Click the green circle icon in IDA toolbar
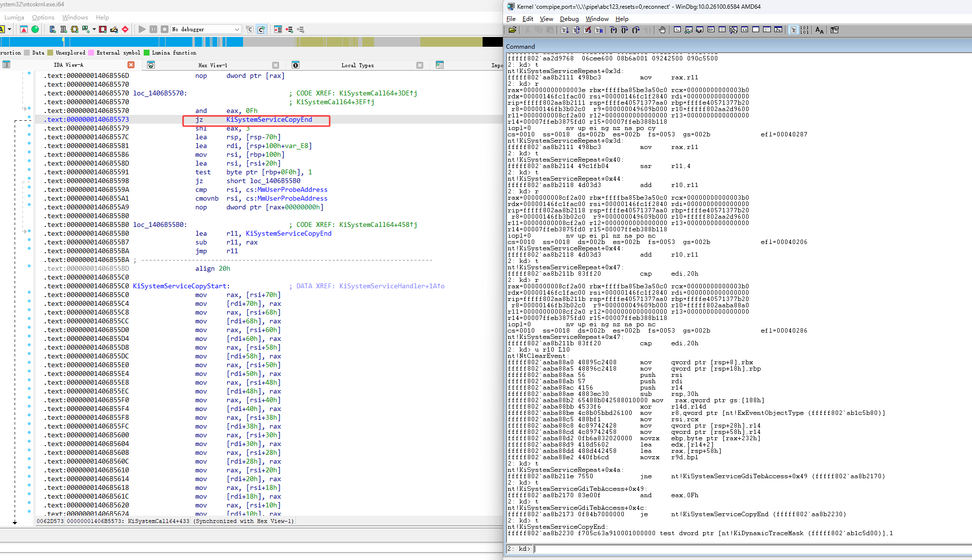 (x=35, y=29)
